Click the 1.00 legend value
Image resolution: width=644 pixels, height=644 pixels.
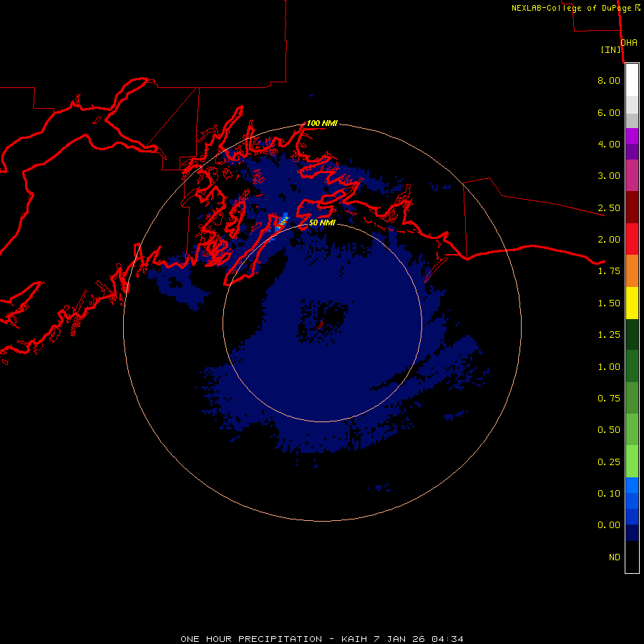[609, 367]
